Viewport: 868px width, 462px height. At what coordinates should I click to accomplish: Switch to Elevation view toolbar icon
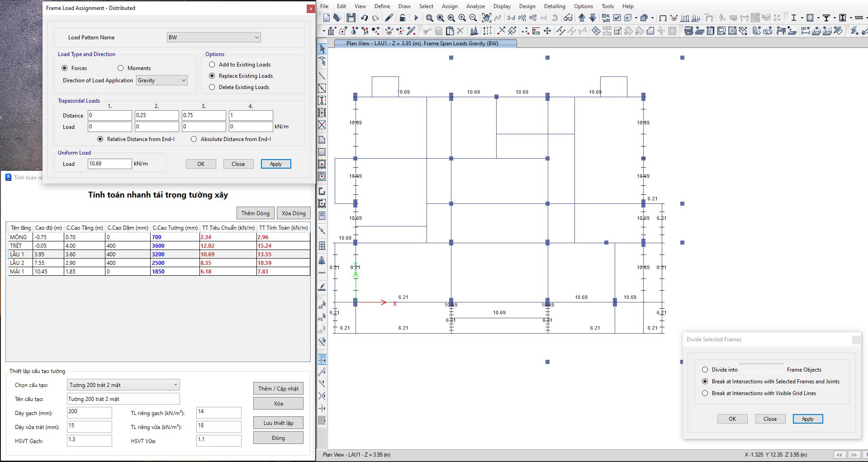coord(533,18)
